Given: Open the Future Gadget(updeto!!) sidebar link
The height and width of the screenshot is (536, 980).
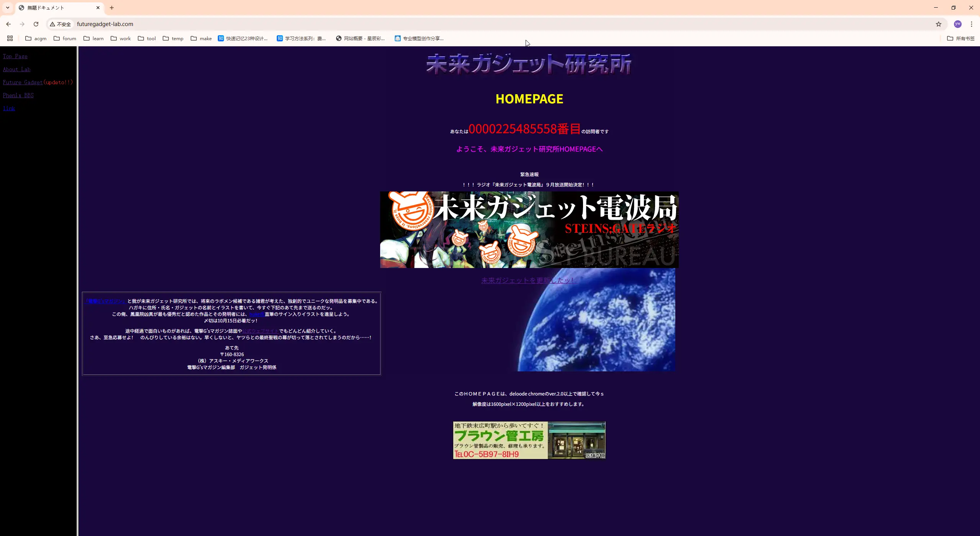Looking at the screenshot, I should (x=23, y=82).
